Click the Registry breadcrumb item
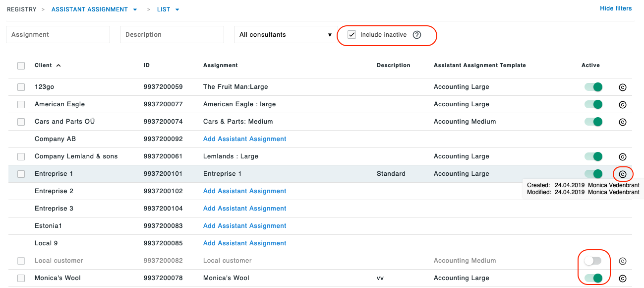Viewport: 644px width, 288px height. [x=21, y=9]
